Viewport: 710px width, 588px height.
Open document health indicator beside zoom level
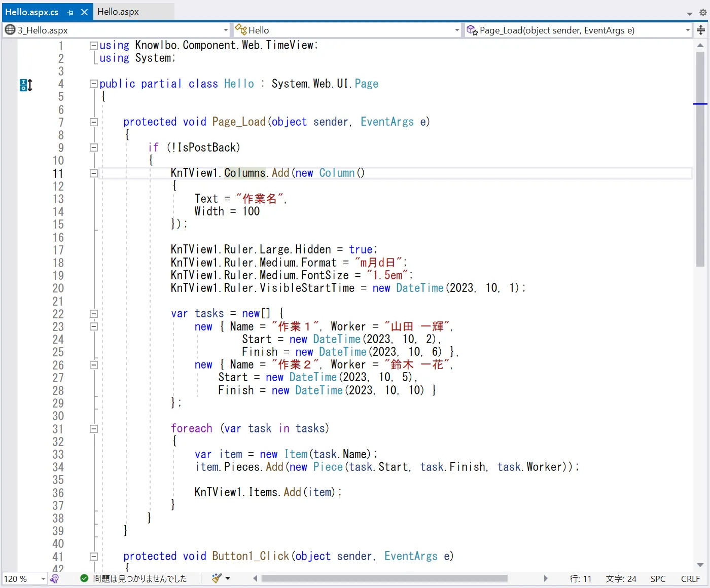(x=55, y=578)
